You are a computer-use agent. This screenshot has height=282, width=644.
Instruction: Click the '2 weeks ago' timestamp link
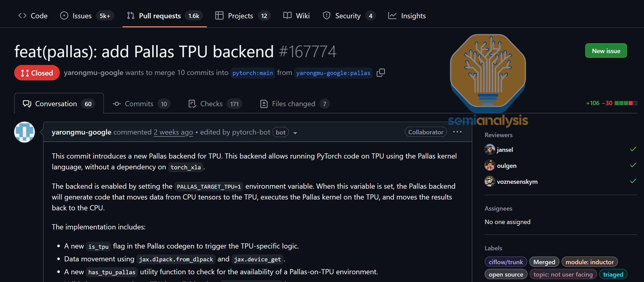coord(173,132)
